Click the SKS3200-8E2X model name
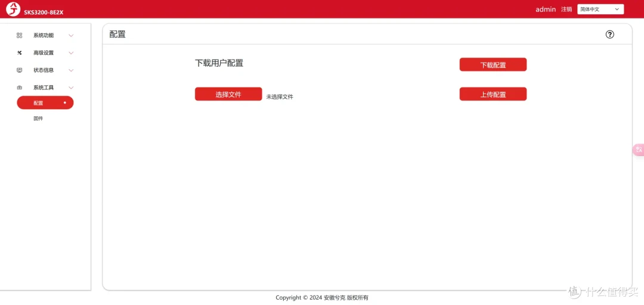This screenshot has width=644, height=305. point(44,13)
